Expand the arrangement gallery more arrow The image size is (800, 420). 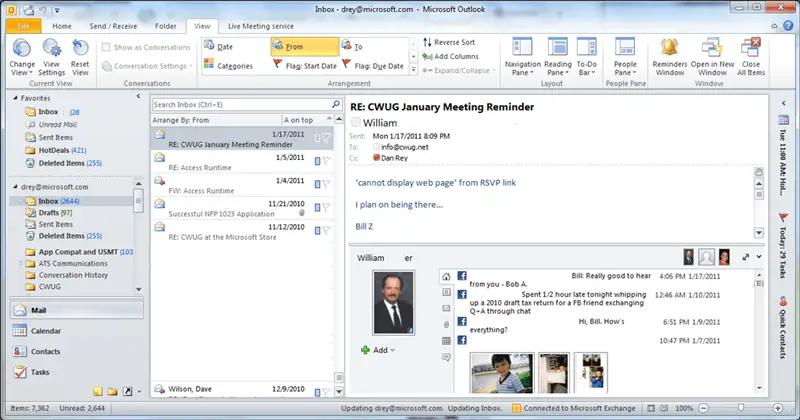pyautogui.click(x=413, y=69)
